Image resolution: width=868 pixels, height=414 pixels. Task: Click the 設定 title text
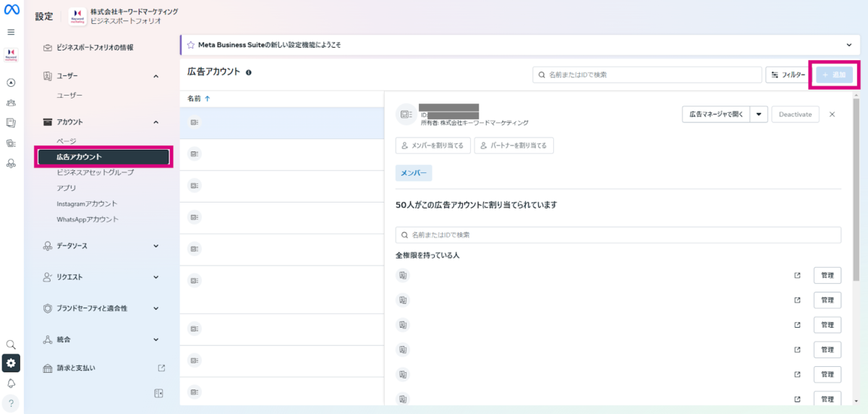tap(44, 17)
